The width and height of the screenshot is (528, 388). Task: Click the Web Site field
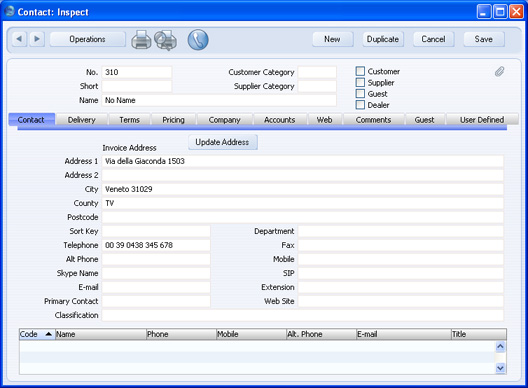[401, 301]
